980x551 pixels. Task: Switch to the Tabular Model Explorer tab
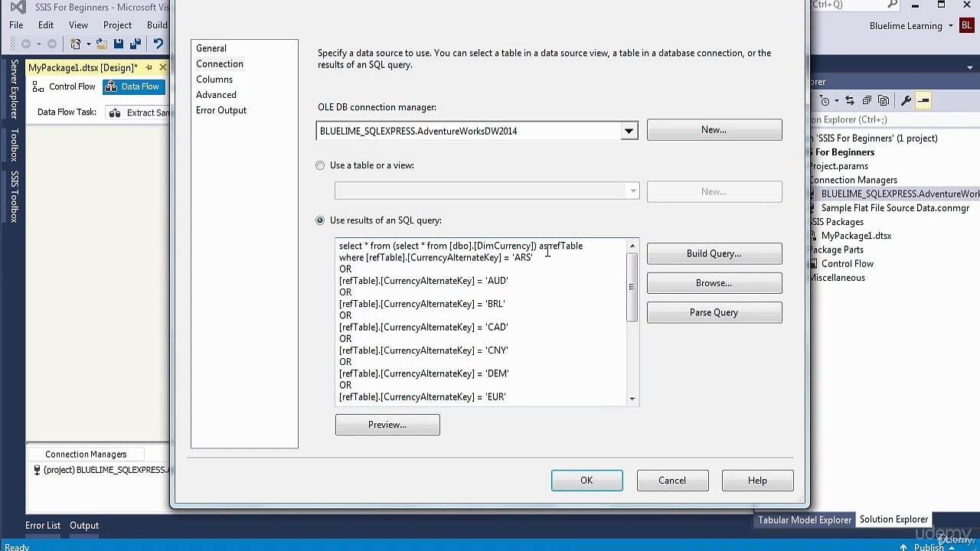tap(805, 520)
